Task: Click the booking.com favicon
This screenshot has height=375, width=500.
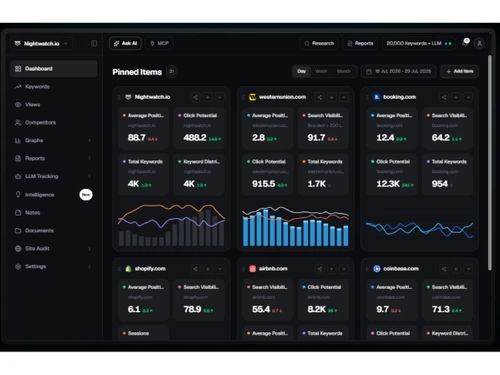Action: [377, 97]
